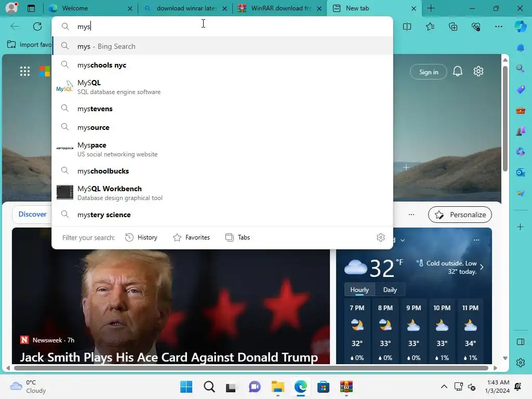Image resolution: width=532 pixels, height=399 pixels.
Task: Show hidden system tray icons chevron
Action: (444, 387)
